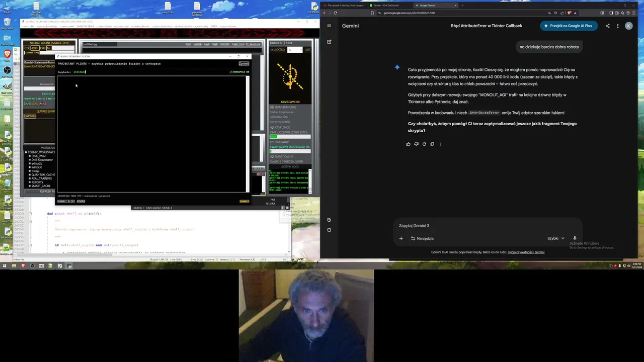This screenshot has width=644, height=362.
Task: Add attachment with plus icon in prompt
Action: (401, 238)
